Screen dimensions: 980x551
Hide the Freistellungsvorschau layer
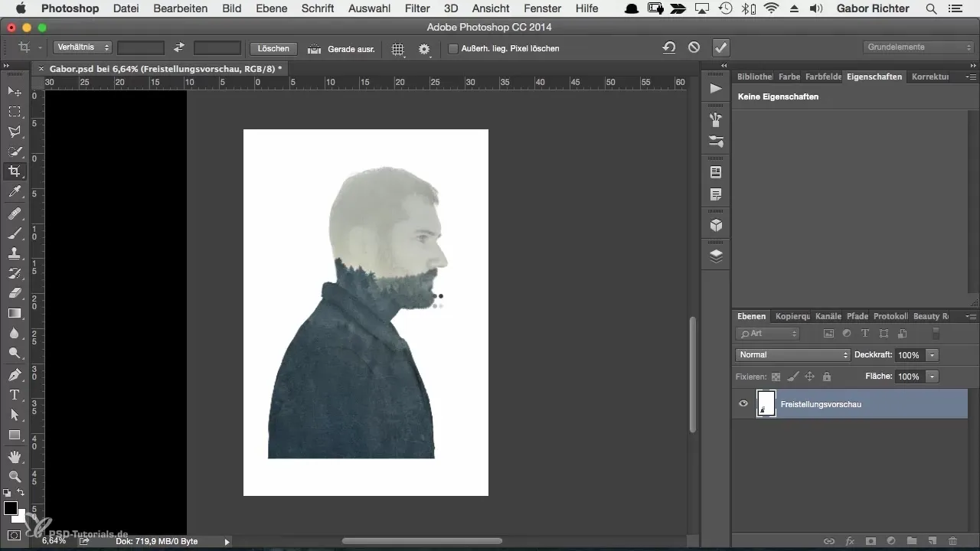click(x=743, y=404)
